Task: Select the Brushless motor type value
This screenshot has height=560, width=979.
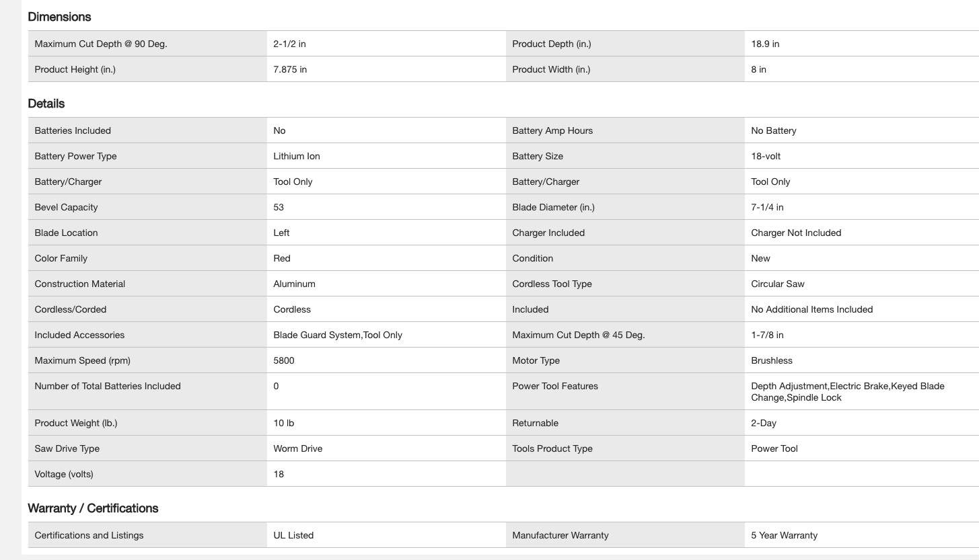Action: (x=772, y=360)
